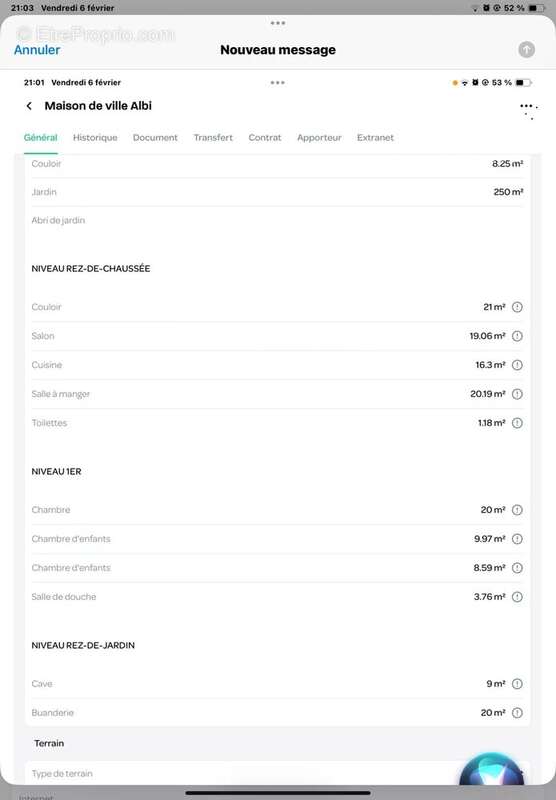556x800 pixels.
Task: Tap the send arrow button
Action: (x=526, y=49)
